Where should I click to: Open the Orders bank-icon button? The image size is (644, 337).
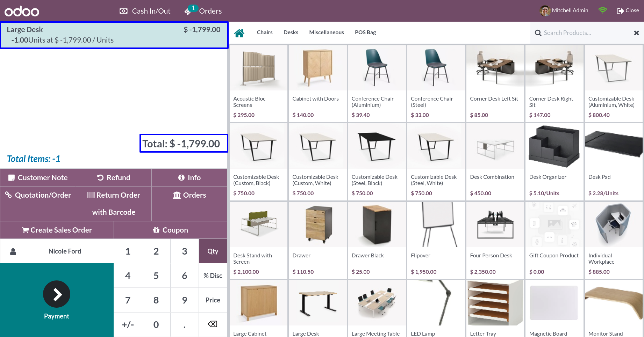(x=189, y=204)
